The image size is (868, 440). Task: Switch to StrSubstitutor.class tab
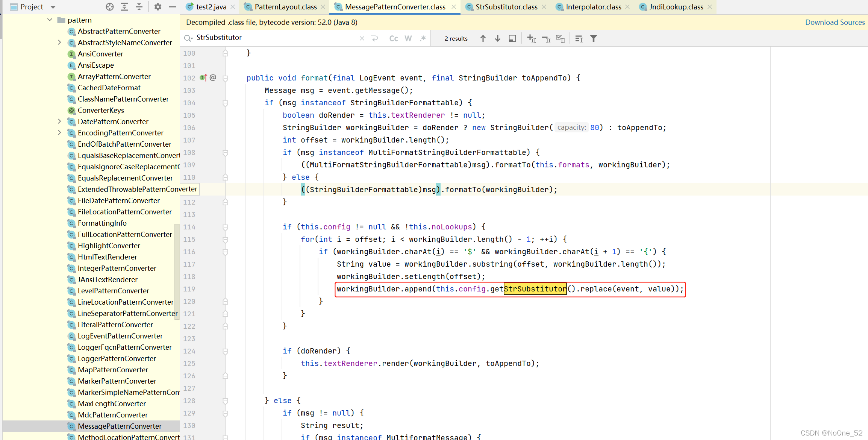pyautogui.click(x=506, y=7)
